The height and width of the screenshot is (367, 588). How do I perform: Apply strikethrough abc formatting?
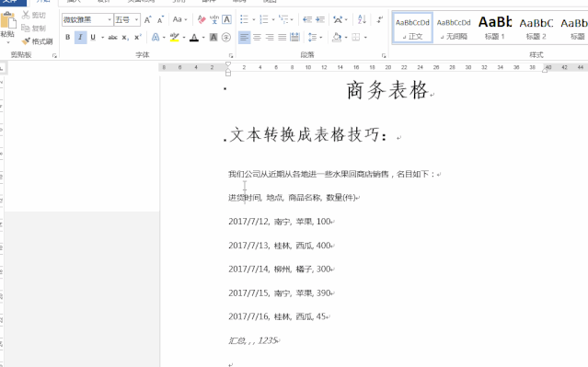(112, 37)
